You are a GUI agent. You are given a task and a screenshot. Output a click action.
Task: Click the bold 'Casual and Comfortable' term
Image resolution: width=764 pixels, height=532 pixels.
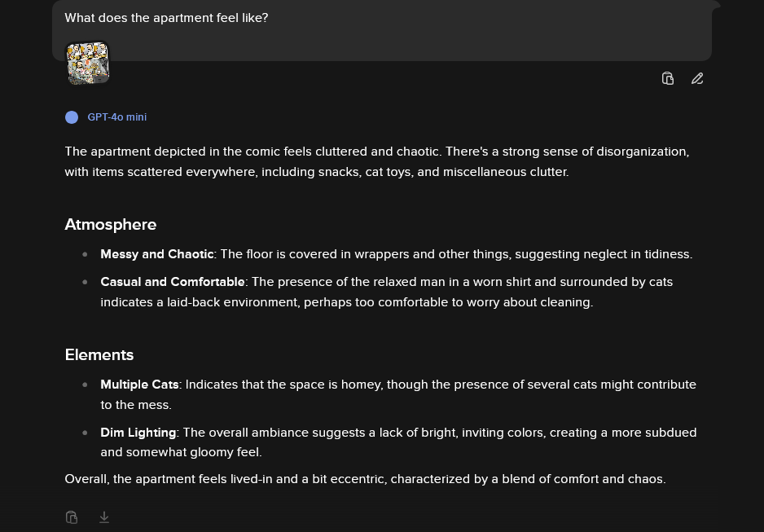(173, 282)
